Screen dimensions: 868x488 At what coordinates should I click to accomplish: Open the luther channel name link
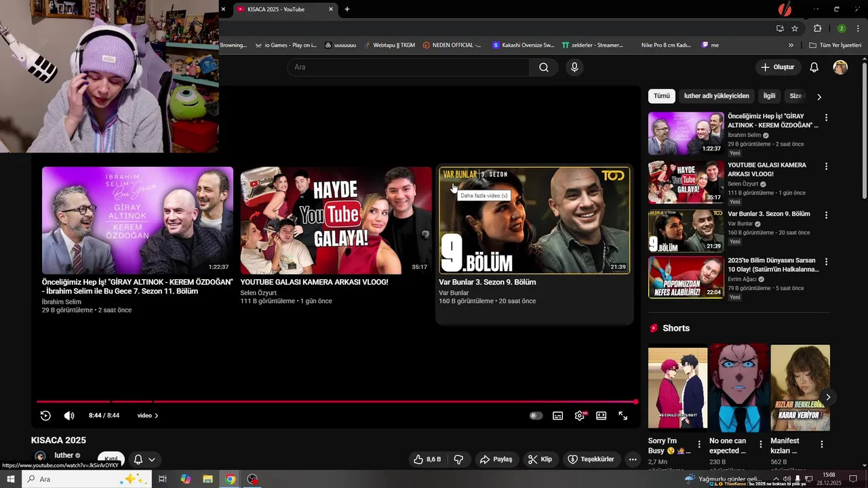coord(64,455)
